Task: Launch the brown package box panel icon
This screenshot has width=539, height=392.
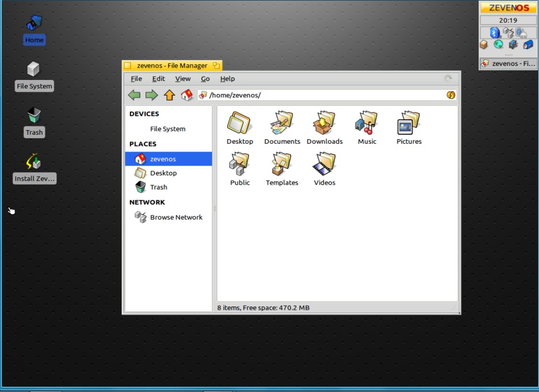Action: [x=484, y=44]
